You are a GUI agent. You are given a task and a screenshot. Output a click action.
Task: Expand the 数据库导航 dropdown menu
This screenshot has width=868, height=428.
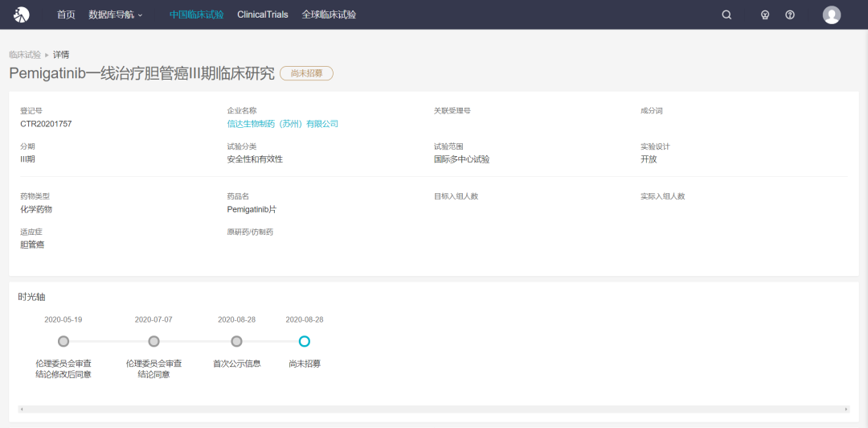coord(115,15)
